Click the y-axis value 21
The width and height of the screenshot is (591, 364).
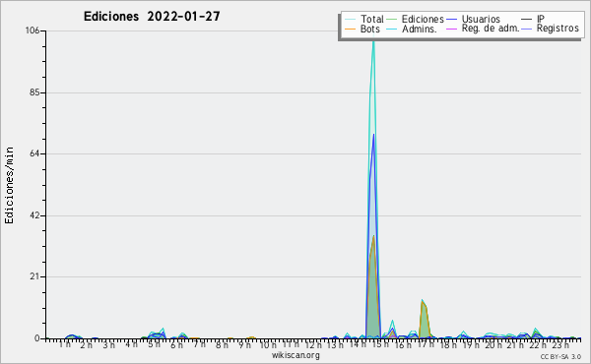(34, 276)
